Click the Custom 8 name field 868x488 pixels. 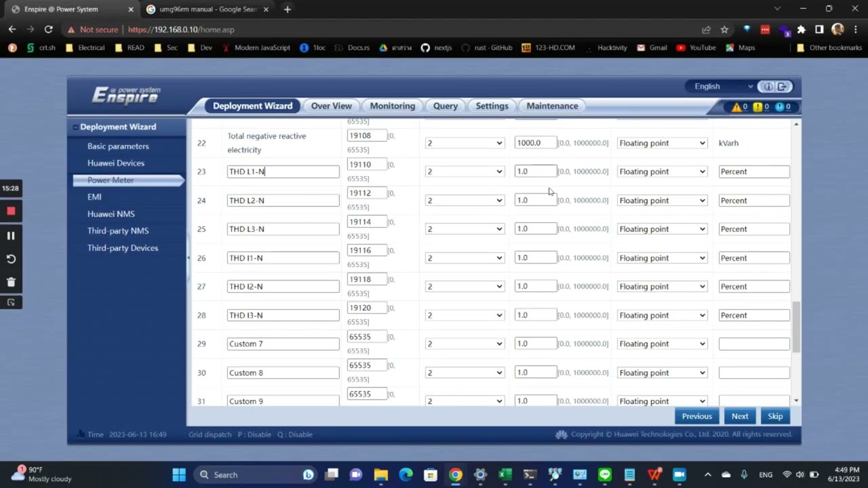[283, 373]
